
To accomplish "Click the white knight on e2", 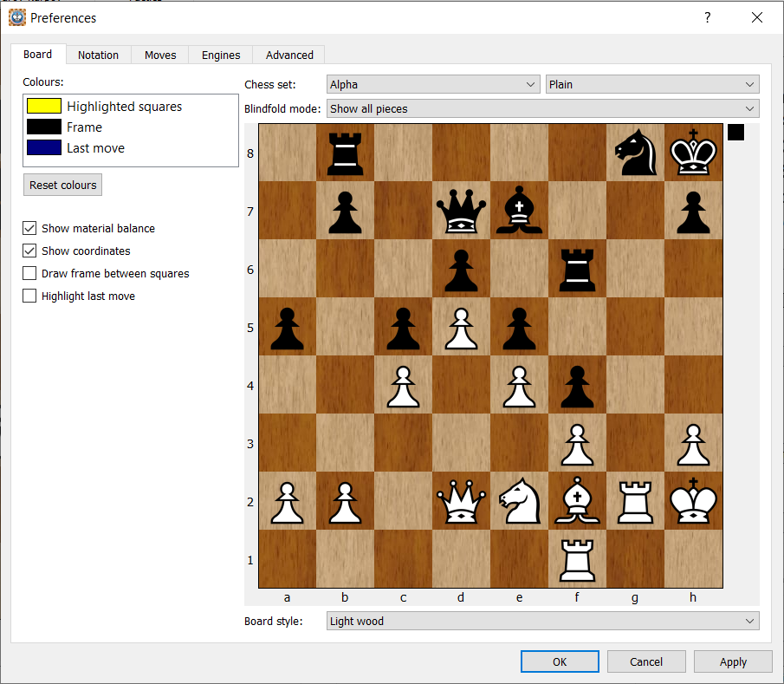I will [x=519, y=501].
